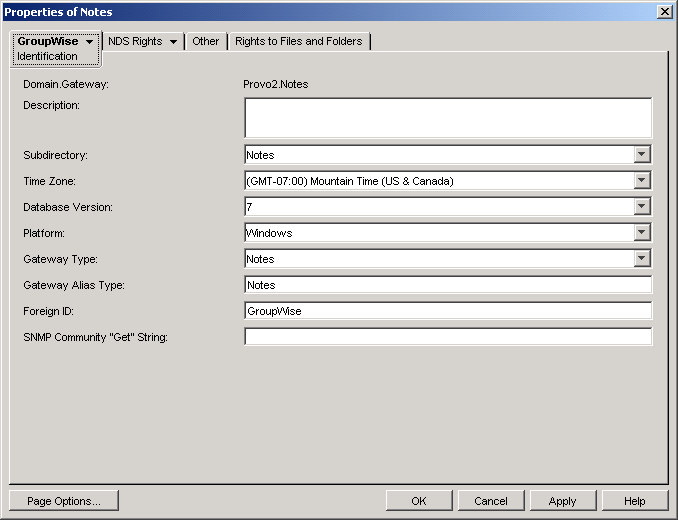The width and height of the screenshot is (678, 520).
Task: Open the Help button
Action: [x=635, y=501]
